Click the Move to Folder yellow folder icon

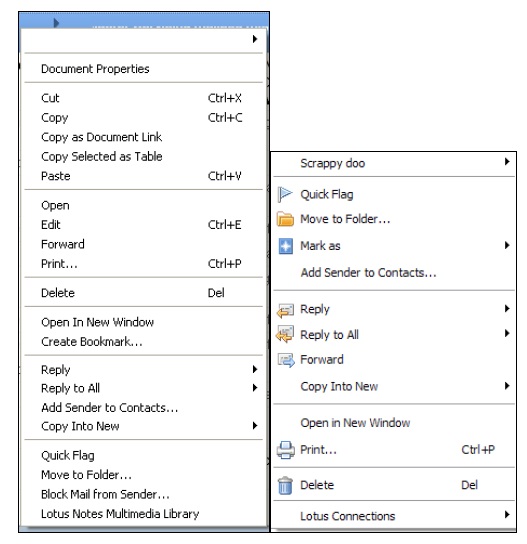[285, 219]
